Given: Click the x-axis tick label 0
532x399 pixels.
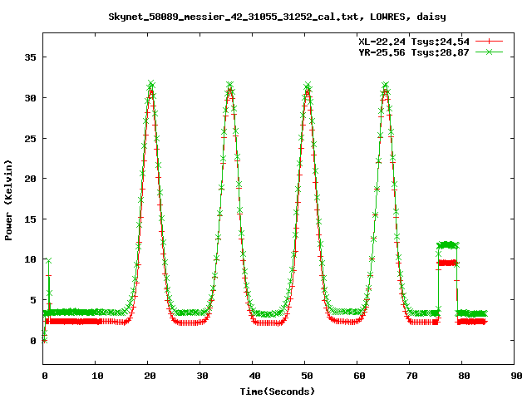Looking at the screenshot, I should tap(45, 376).
